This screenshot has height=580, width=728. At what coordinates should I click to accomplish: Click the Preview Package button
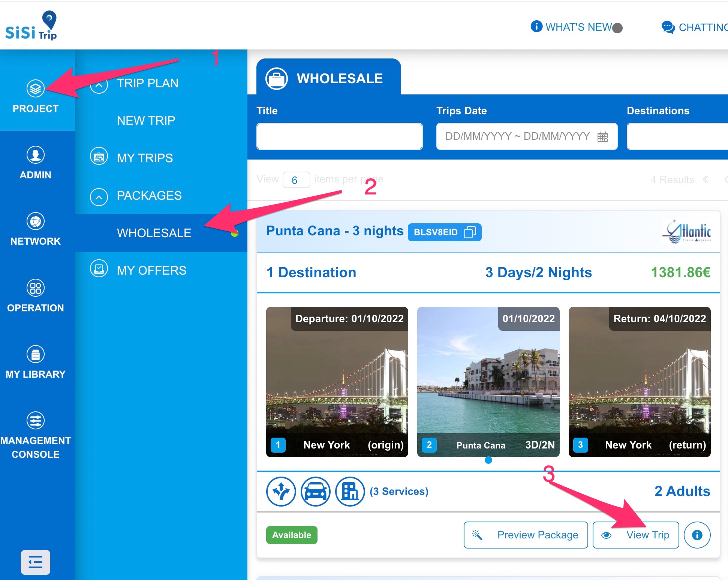(526, 535)
